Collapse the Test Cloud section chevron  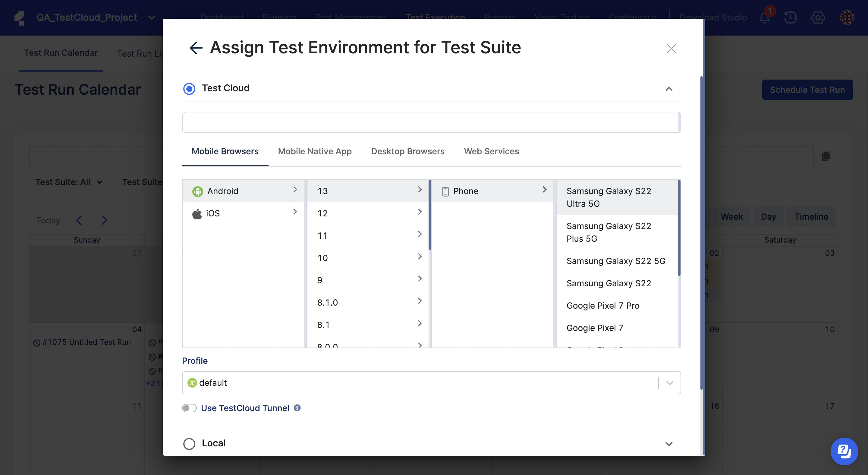coord(669,89)
